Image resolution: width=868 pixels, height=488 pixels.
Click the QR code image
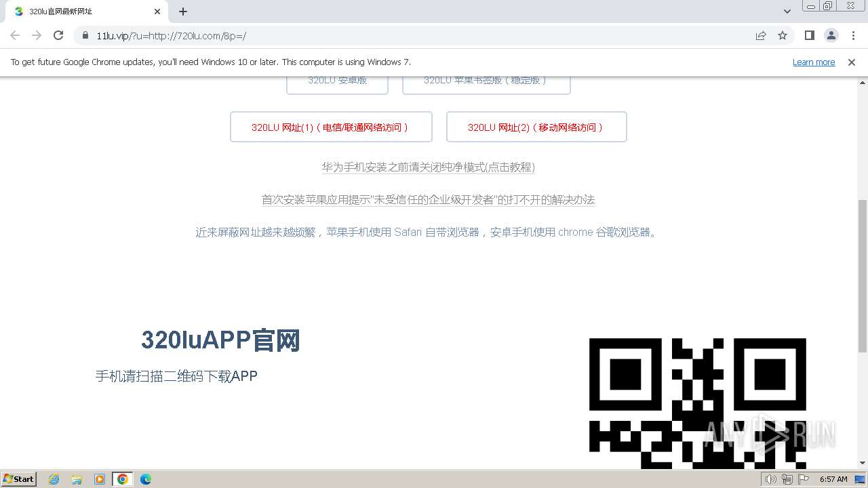pos(698,403)
